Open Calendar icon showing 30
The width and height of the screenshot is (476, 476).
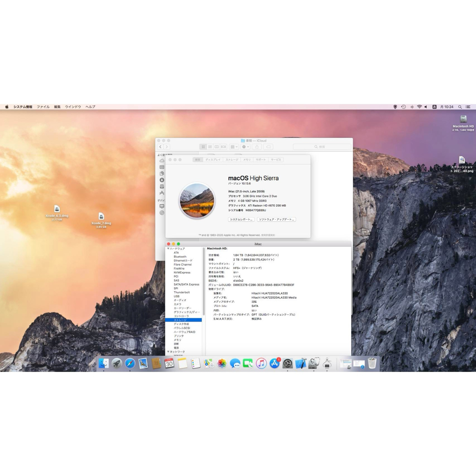(x=169, y=363)
